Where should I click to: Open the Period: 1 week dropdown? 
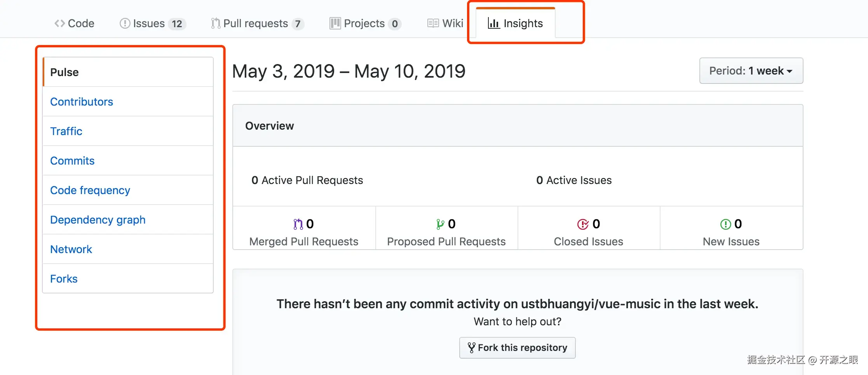(751, 71)
